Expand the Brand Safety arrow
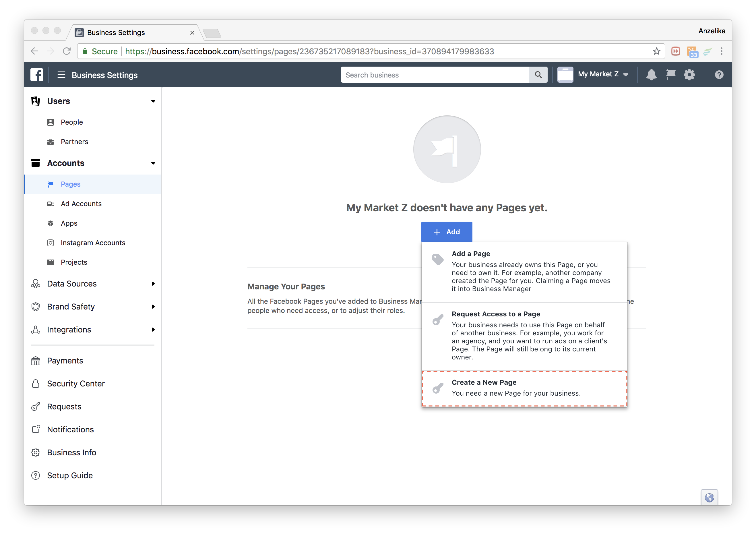Viewport: 756px width, 534px height. [153, 307]
